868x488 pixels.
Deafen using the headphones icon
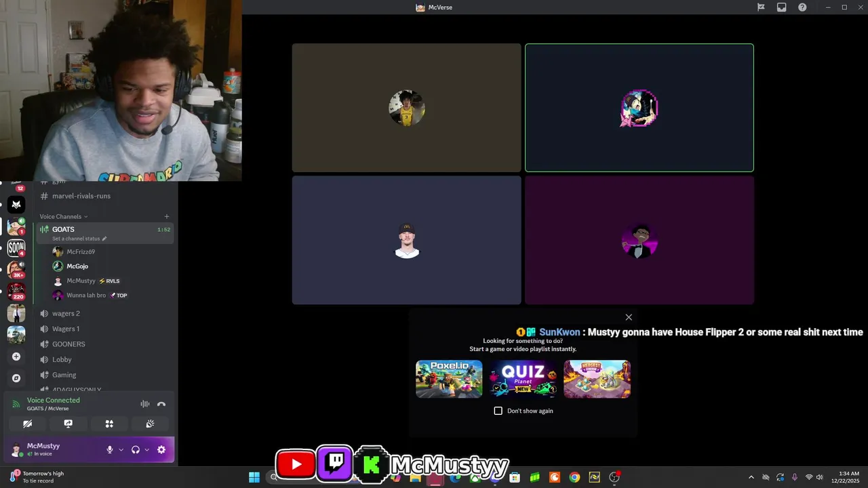135,449
